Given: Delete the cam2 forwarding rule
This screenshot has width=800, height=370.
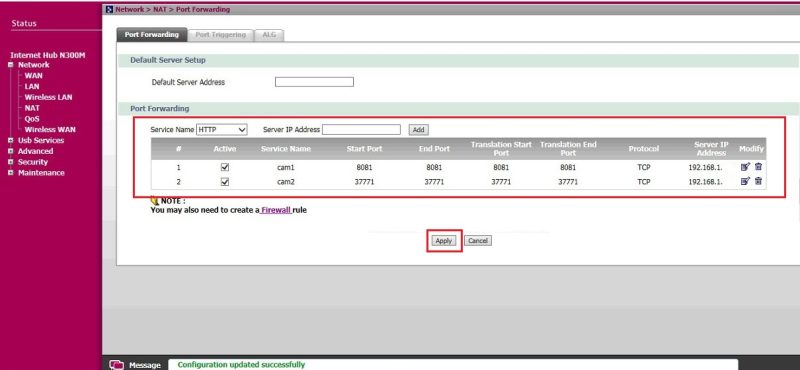Looking at the screenshot, I should click(x=758, y=181).
